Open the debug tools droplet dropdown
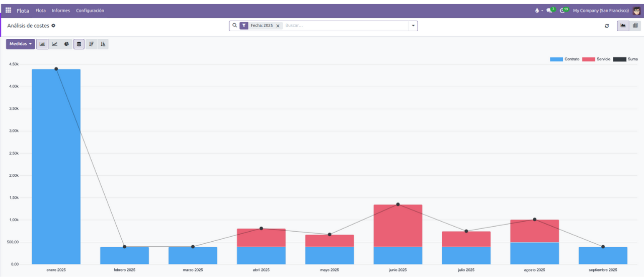This screenshot has width=644, height=279. pos(537,11)
